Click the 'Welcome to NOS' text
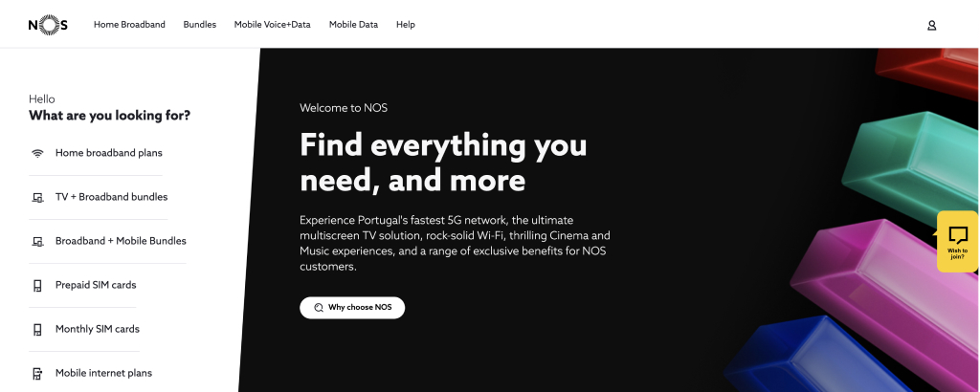The height and width of the screenshot is (392, 980). (344, 108)
